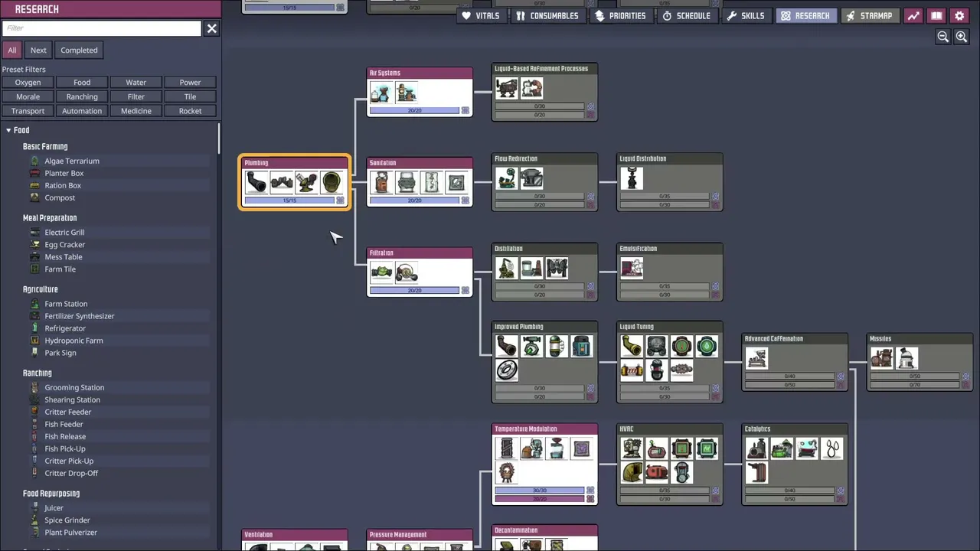Click the Juicer icon in the list
The width and height of the screenshot is (980, 551).
[34, 508]
